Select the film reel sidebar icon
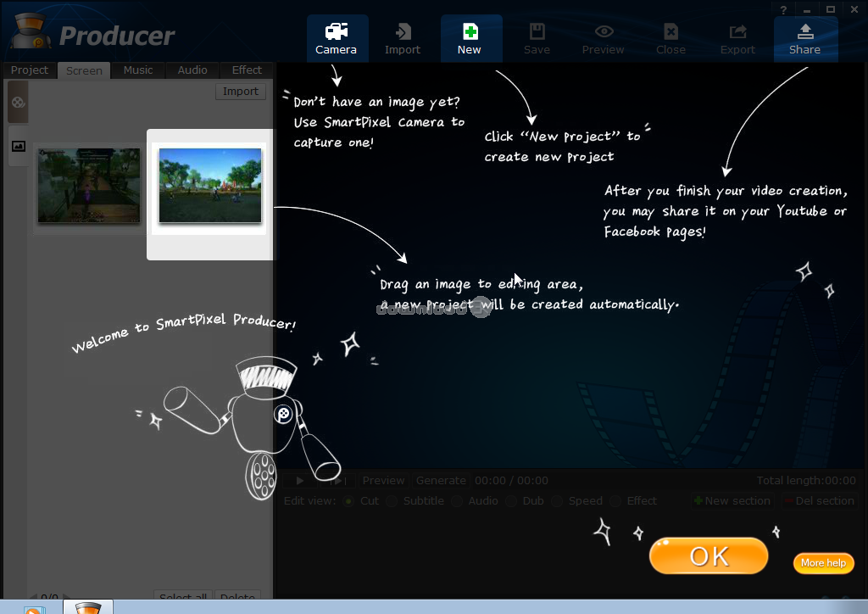The height and width of the screenshot is (614, 868). (19, 102)
